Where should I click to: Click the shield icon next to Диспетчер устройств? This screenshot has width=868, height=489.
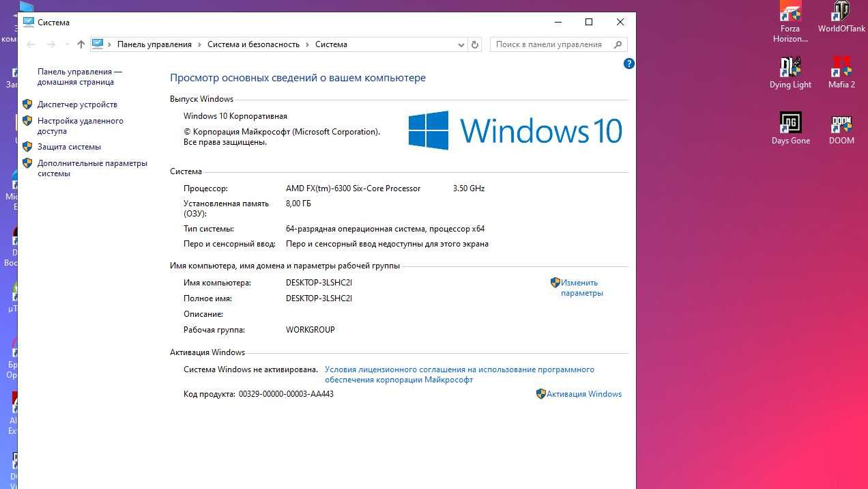coord(27,104)
